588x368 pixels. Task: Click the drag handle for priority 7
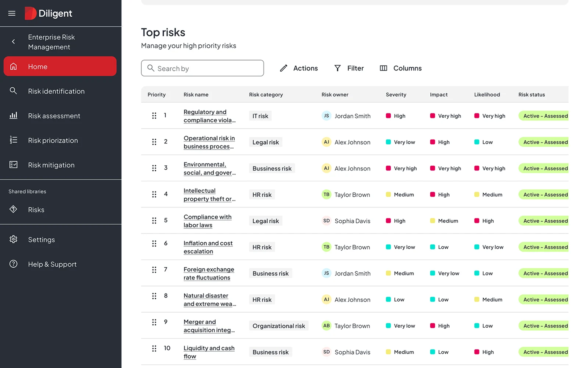point(154,270)
